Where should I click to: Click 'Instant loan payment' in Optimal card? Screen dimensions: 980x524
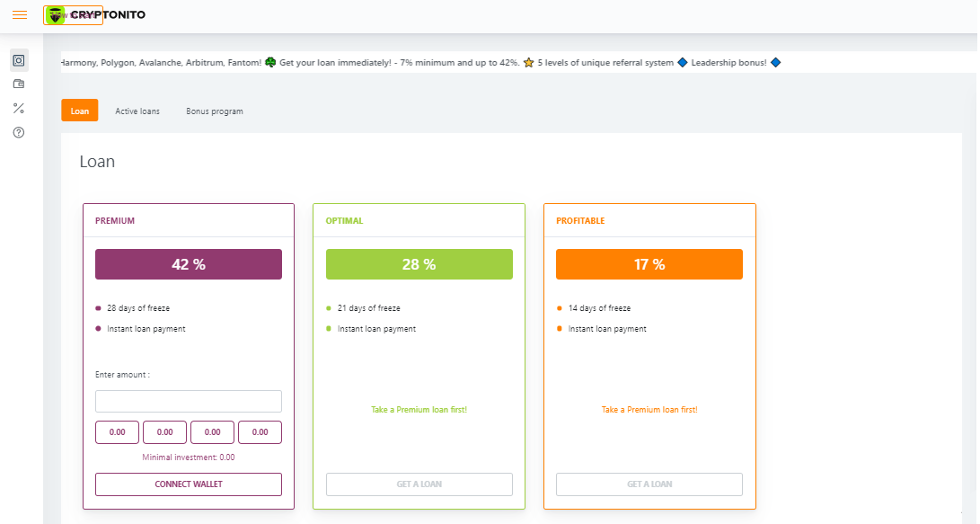377,329
